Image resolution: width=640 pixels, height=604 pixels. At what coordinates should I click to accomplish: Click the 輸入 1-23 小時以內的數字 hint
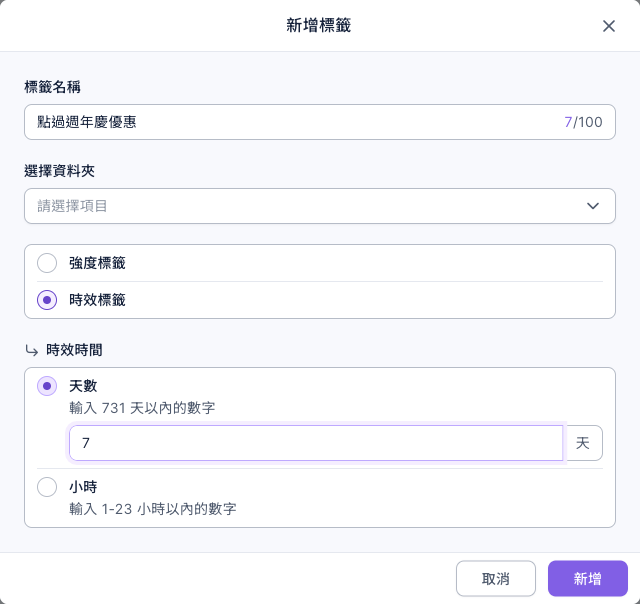click(x=153, y=509)
